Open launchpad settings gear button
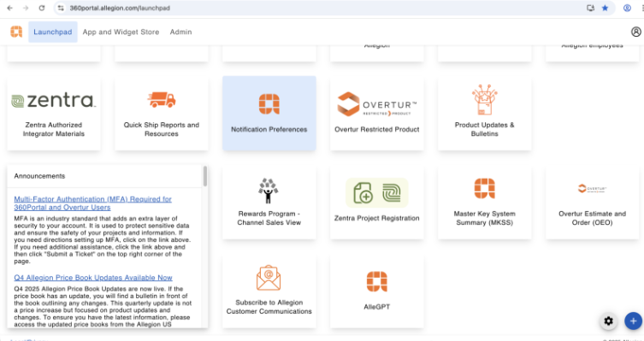Viewport: 644px width, 341px height. pyautogui.click(x=609, y=320)
